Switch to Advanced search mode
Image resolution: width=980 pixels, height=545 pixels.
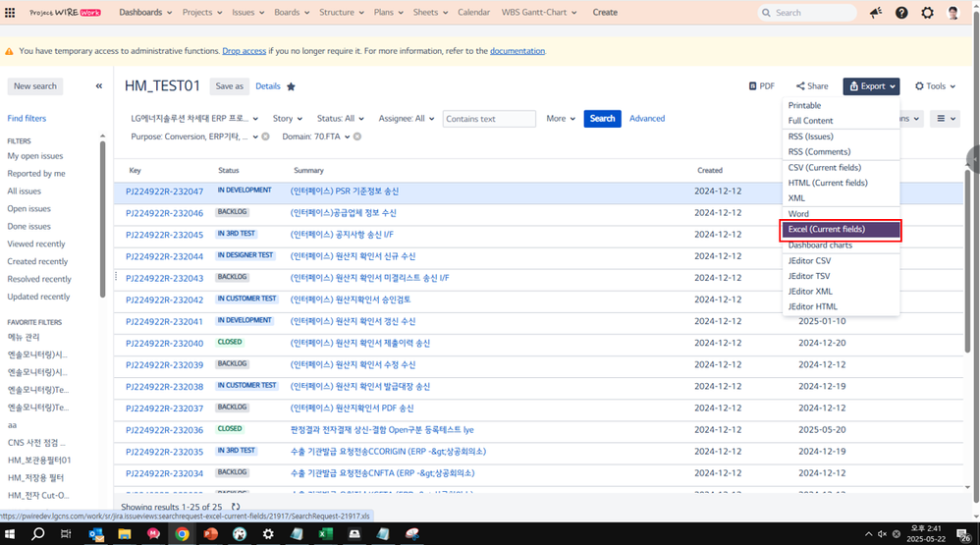tap(647, 118)
